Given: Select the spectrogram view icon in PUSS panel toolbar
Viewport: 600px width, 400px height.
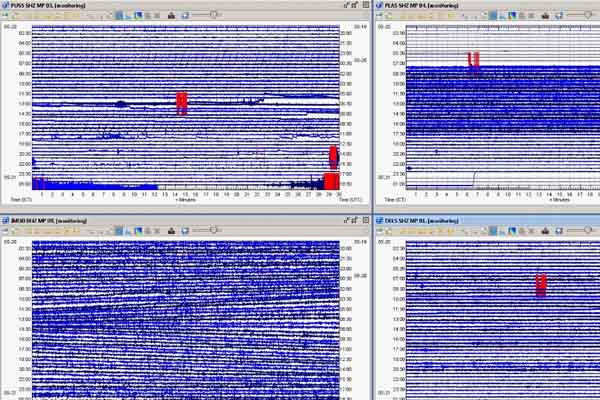Looking at the screenshot, I should point(138,16).
